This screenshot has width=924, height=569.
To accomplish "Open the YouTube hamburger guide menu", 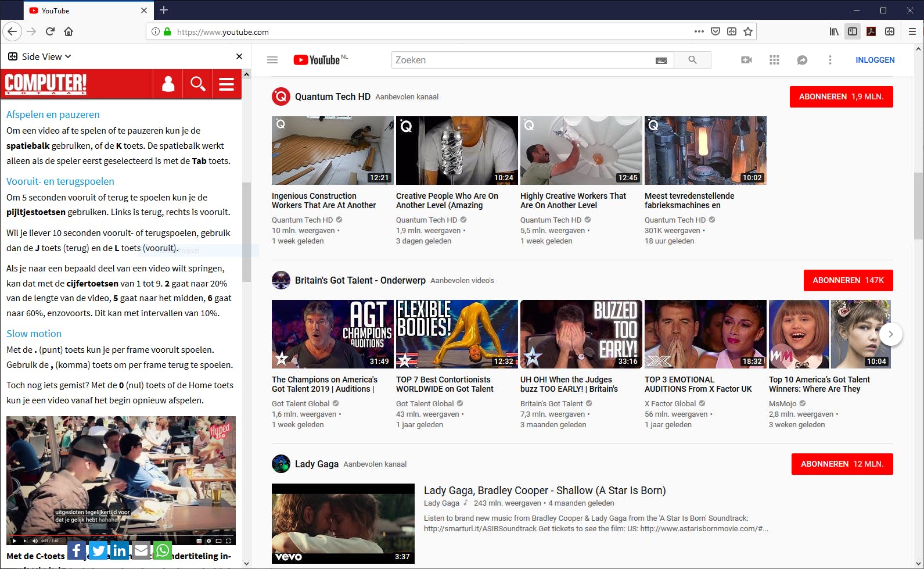I will (272, 60).
